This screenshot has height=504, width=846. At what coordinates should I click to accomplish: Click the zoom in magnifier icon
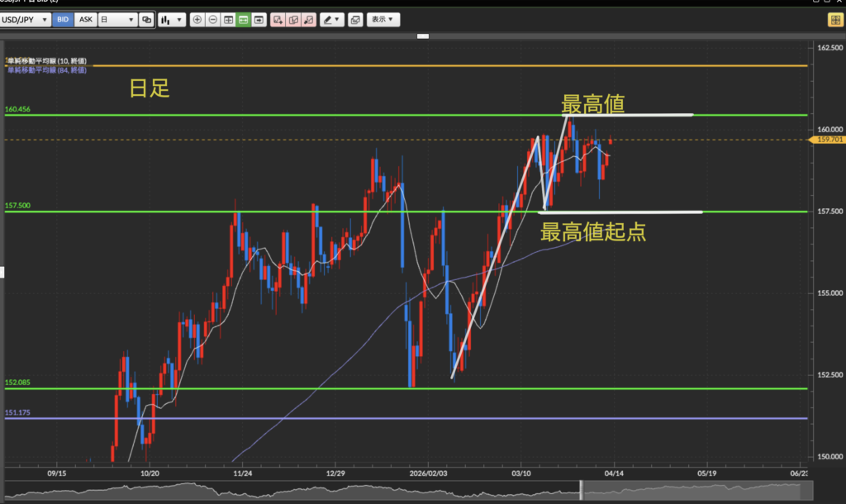(x=197, y=19)
